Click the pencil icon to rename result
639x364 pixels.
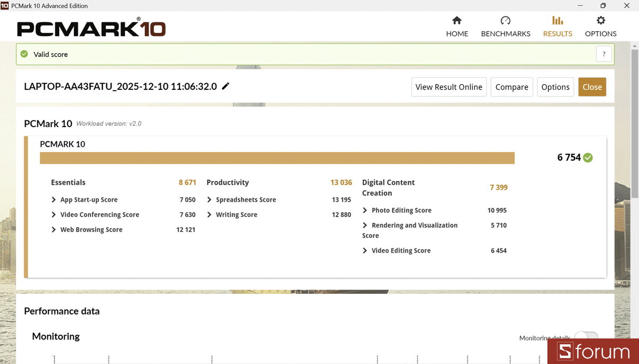(x=226, y=86)
